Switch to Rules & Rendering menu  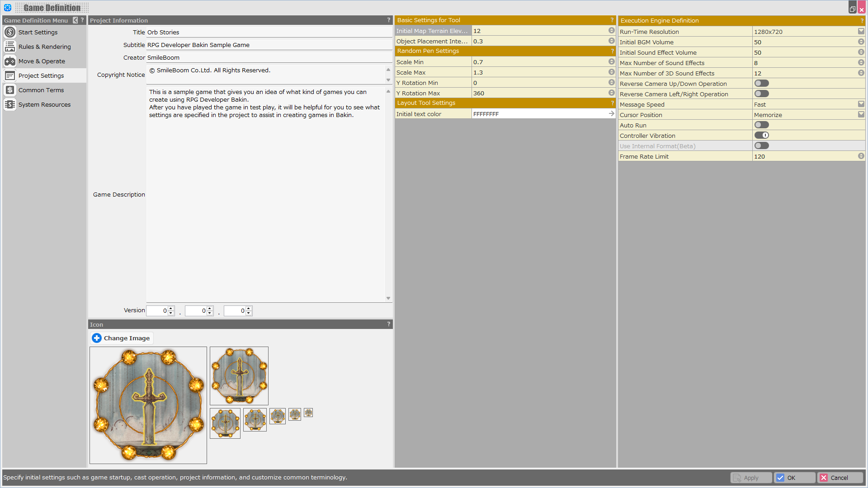[x=44, y=47]
